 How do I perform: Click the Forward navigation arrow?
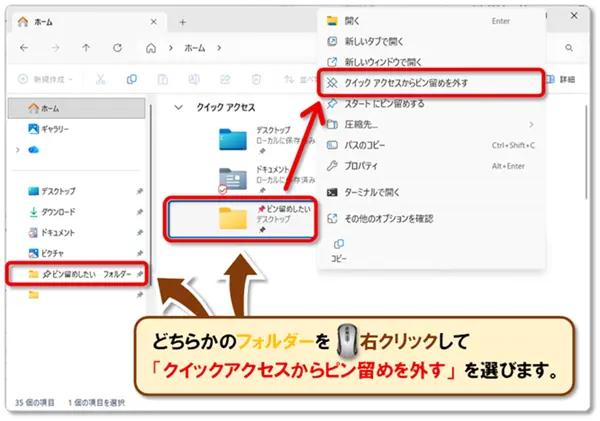(56, 48)
